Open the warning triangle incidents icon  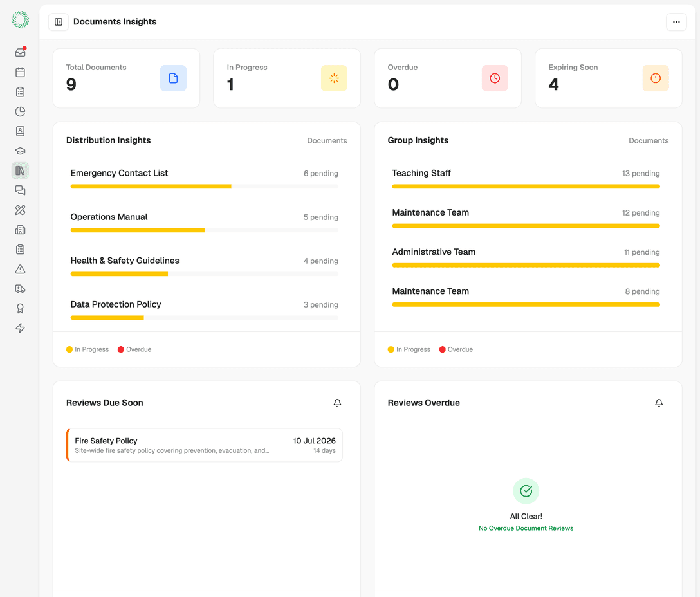[20, 269]
